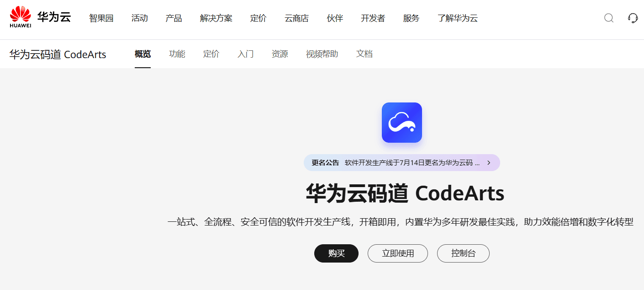Open the 活动 menu

pos(140,18)
